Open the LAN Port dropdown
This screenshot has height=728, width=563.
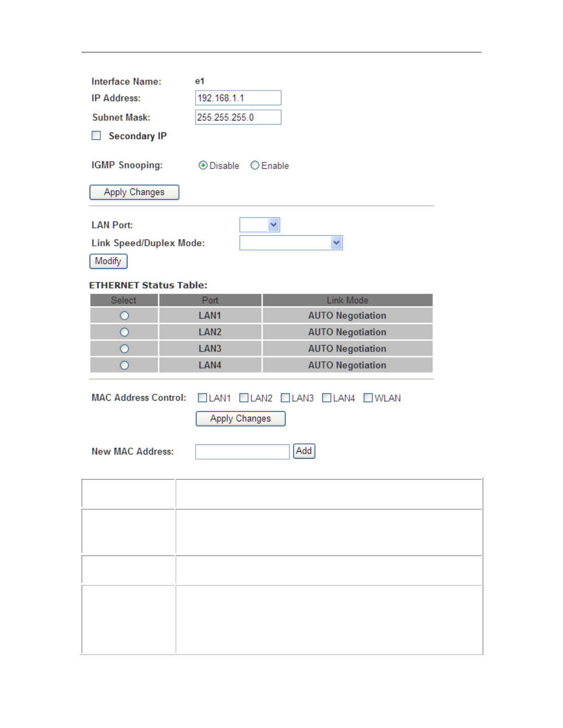[x=260, y=225]
